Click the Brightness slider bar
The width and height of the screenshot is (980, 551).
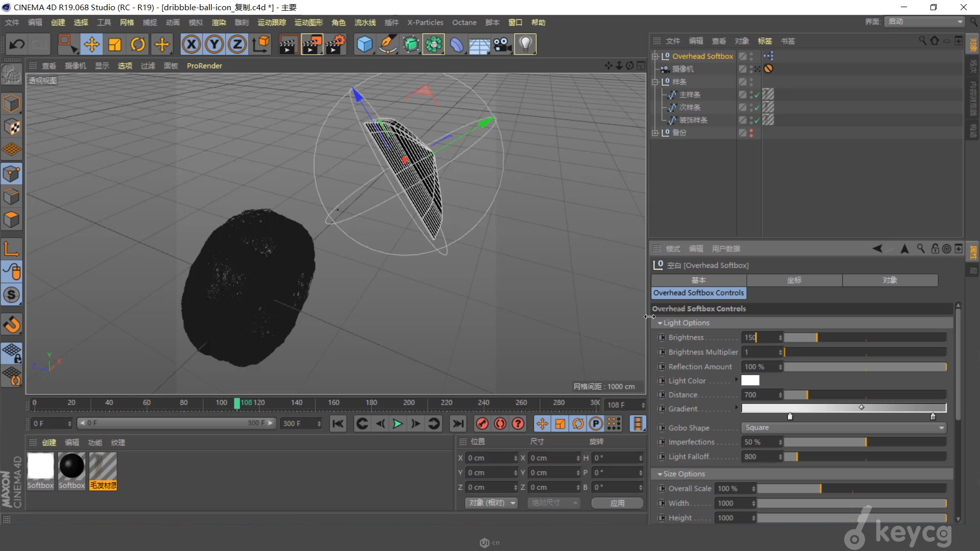865,337
